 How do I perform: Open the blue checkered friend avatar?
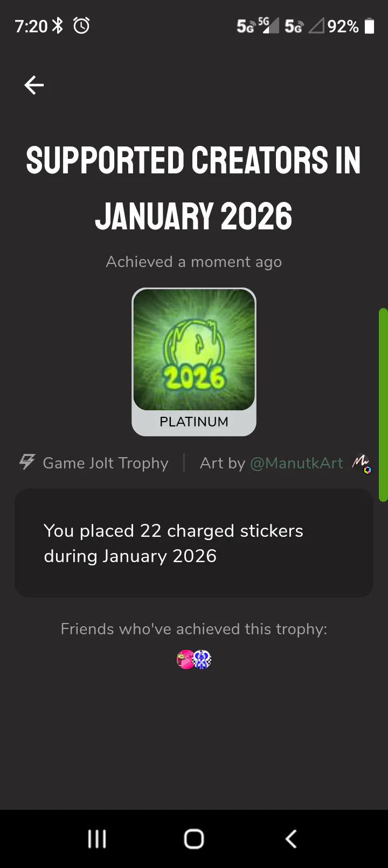pos(203,659)
